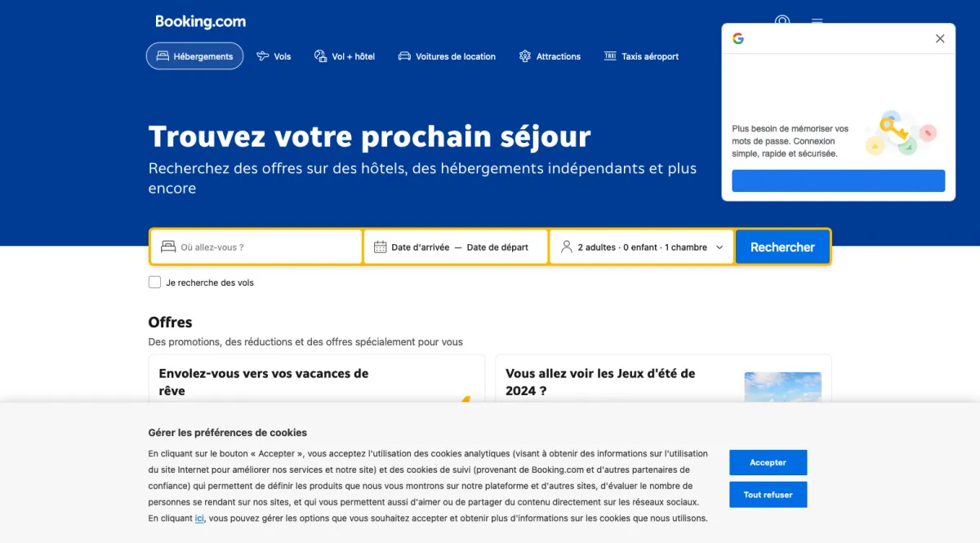Screen dimensions: 980x543
Task: Accept cookies with the Accepter button
Action: 768,462
